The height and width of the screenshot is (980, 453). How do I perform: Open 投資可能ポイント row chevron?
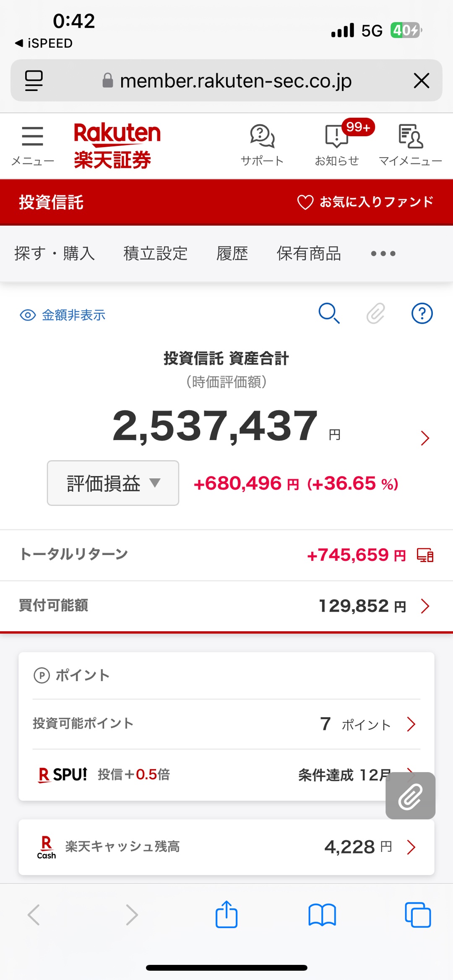[x=411, y=724]
